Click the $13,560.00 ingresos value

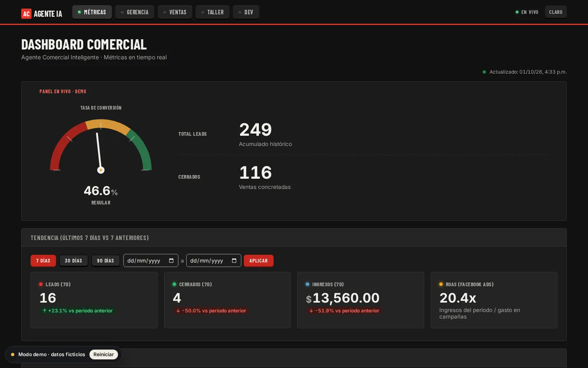point(343,298)
